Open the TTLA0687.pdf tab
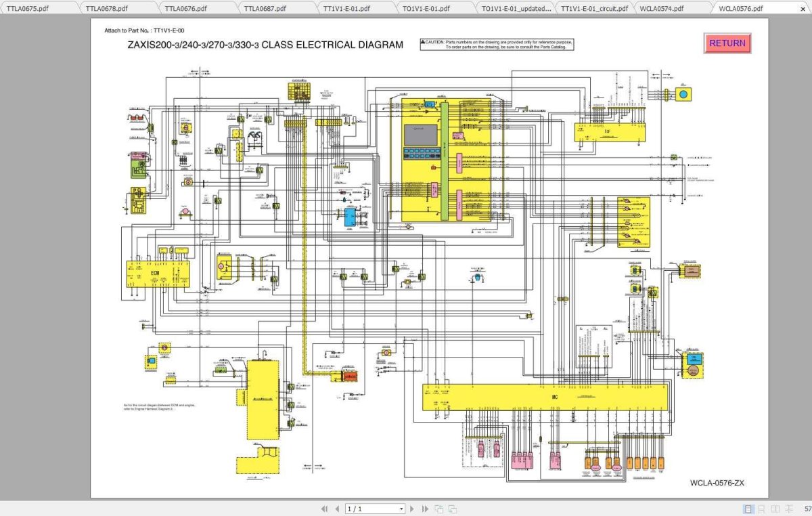The height and width of the screenshot is (516, 812). 266,9
